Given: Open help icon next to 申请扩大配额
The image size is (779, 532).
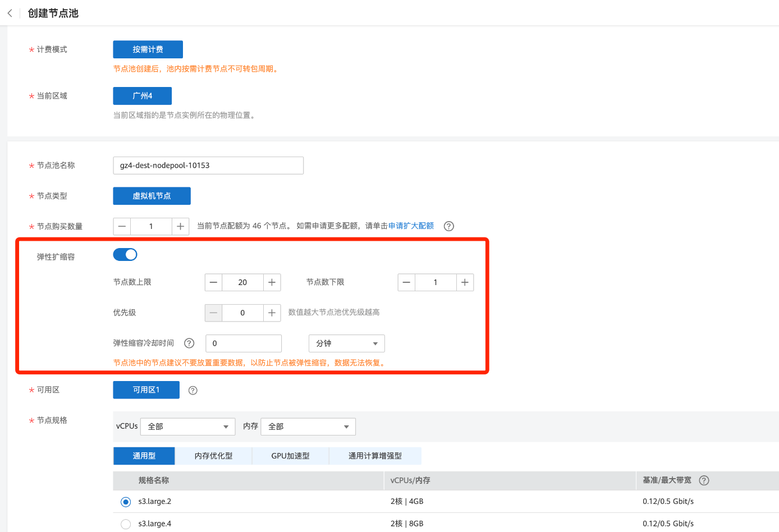Looking at the screenshot, I should click(x=449, y=226).
